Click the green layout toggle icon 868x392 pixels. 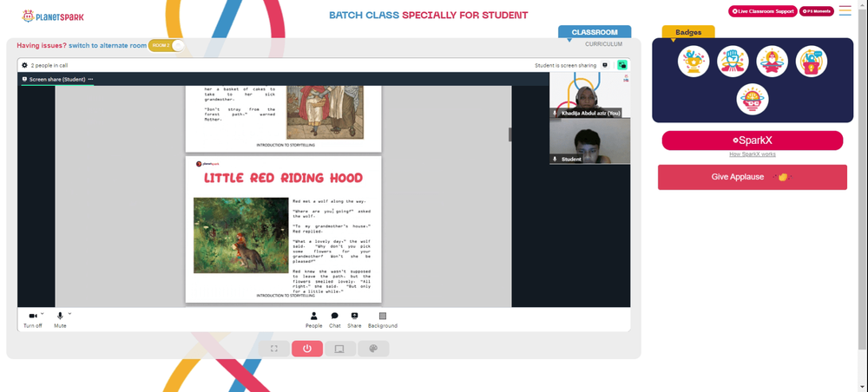click(x=622, y=65)
